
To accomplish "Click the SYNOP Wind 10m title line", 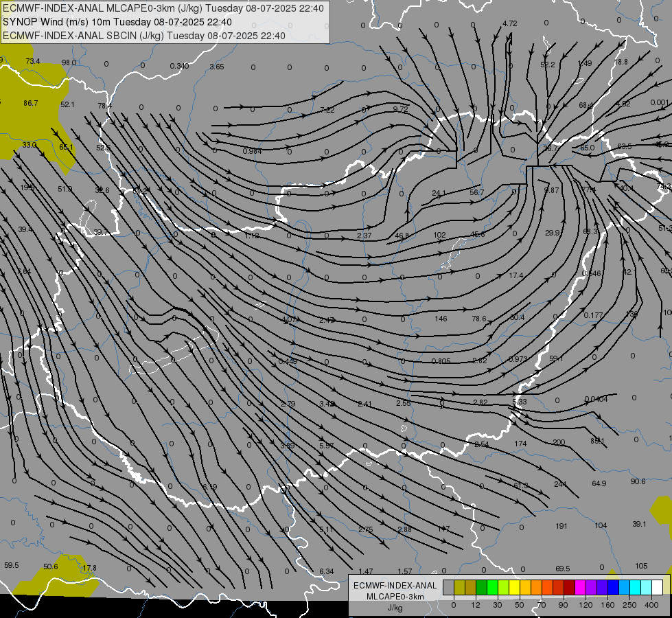I will pyautogui.click(x=117, y=22).
